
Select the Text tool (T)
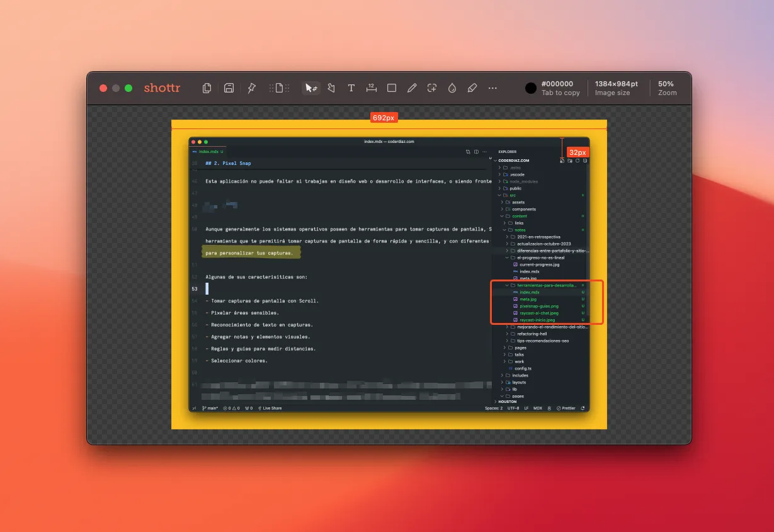(351, 88)
